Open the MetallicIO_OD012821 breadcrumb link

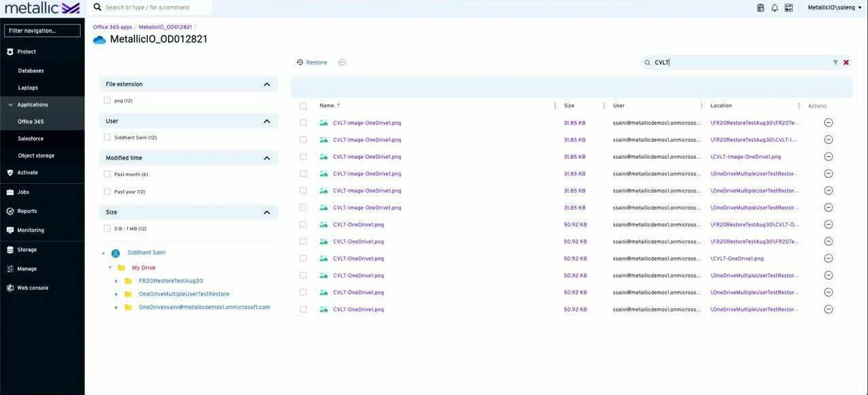[x=165, y=27]
